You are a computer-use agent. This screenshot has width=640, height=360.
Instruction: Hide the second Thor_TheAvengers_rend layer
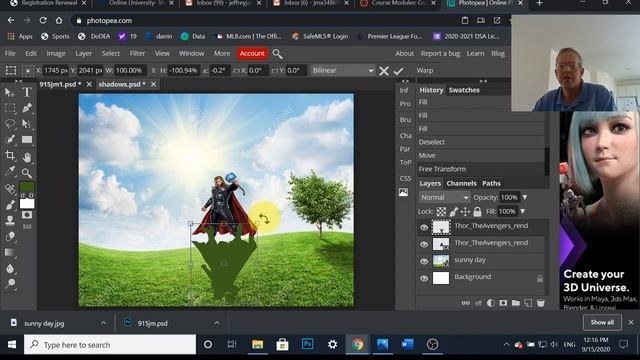pyautogui.click(x=424, y=244)
